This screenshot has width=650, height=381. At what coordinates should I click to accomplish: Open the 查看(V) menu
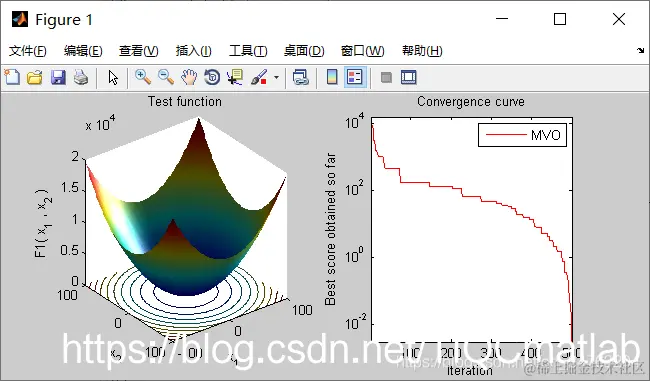coord(138,51)
